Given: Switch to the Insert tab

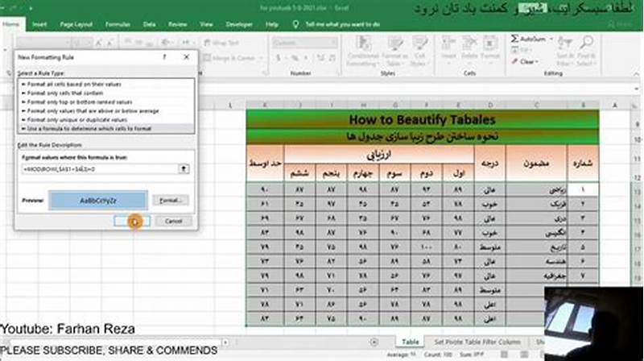Looking at the screenshot, I should (39, 24).
